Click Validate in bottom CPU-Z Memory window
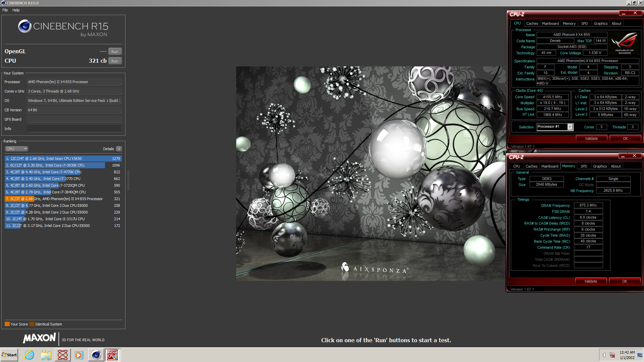Viewport: 644px width, 362px height. pos(591,281)
